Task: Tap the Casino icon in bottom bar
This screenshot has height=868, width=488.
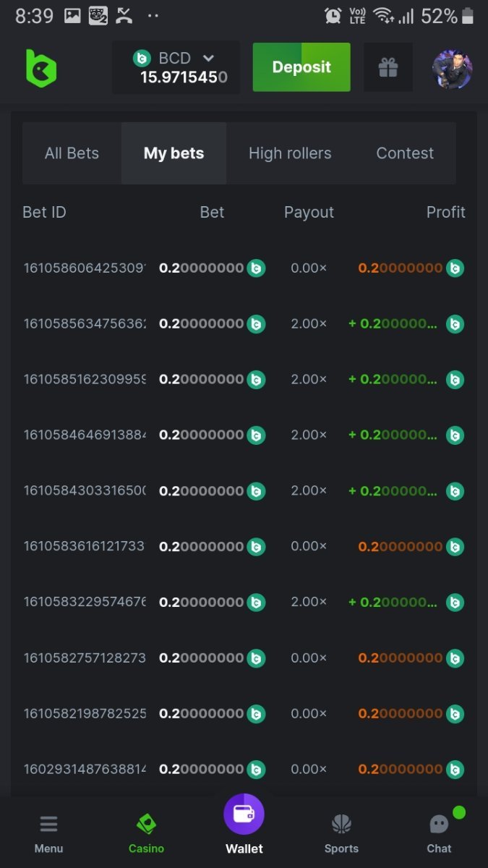Action: (x=146, y=824)
